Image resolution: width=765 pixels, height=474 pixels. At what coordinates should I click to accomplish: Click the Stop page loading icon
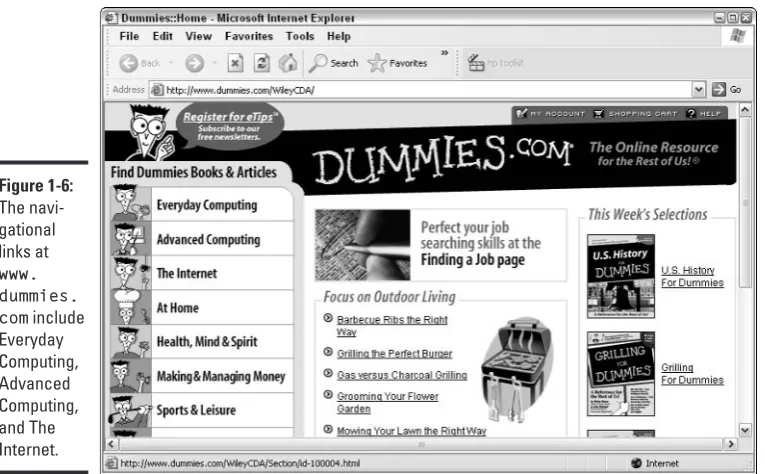pyautogui.click(x=235, y=63)
